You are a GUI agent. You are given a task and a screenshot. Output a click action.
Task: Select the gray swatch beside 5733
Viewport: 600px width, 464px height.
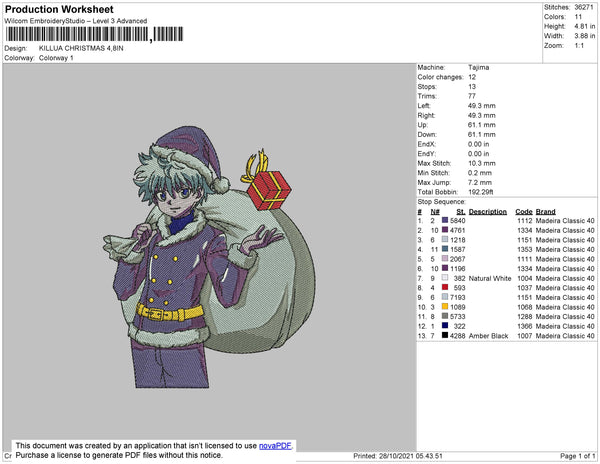pyautogui.click(x=445, y=316)
